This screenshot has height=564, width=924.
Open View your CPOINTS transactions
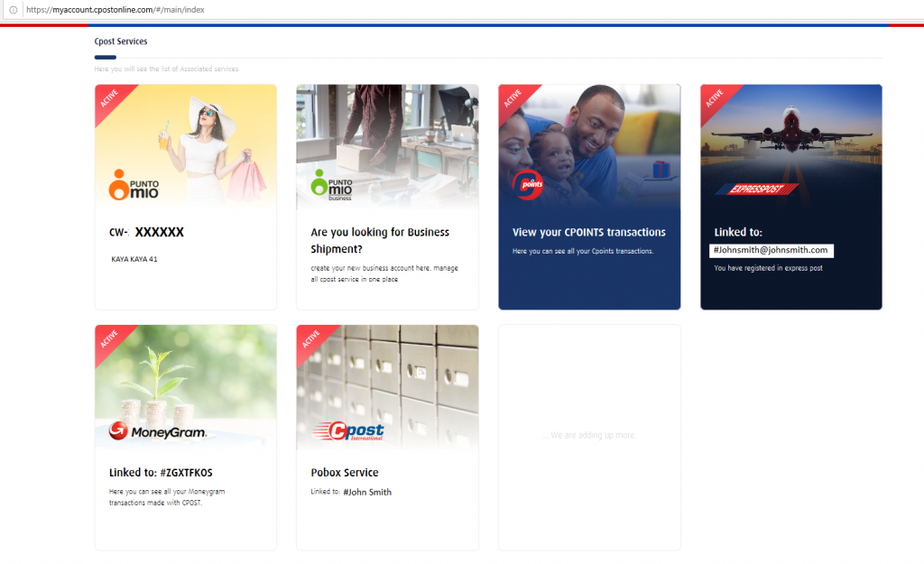(x=588, y=232)
